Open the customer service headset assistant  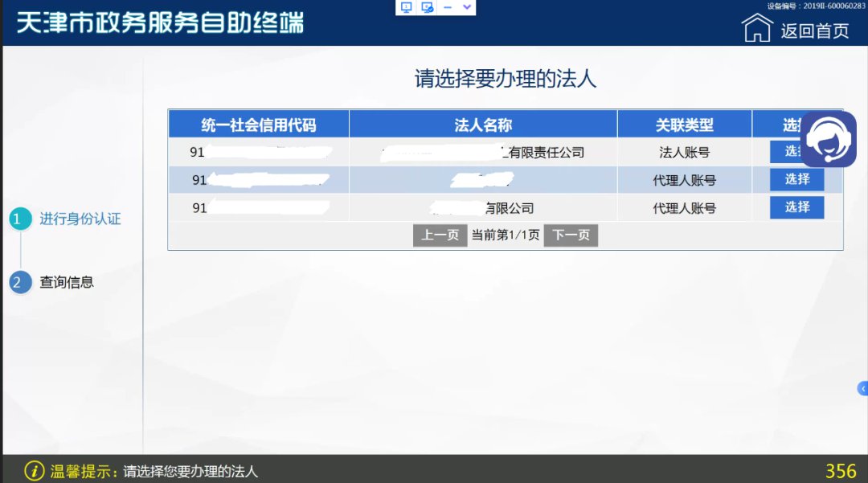829,139
